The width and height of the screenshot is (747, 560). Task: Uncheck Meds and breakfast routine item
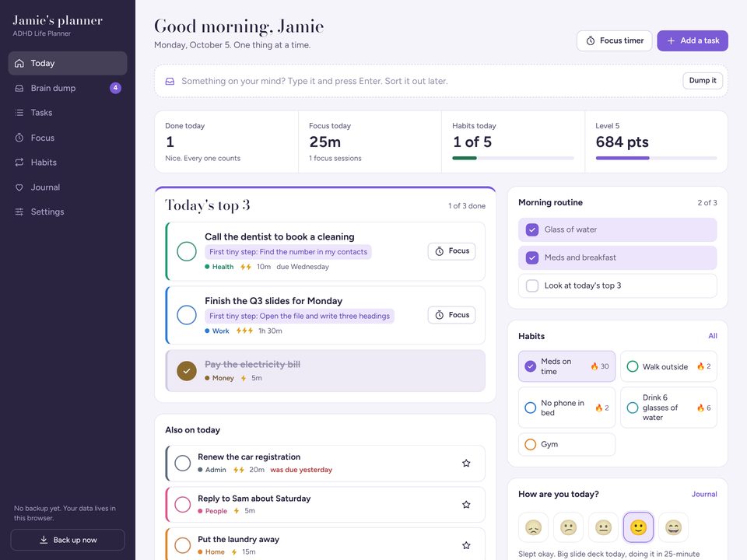(x=532, y=258)
